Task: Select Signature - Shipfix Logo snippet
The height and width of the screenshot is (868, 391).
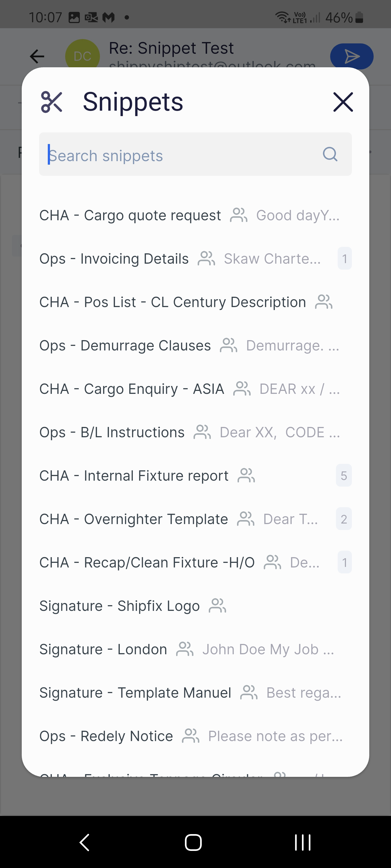Action: tap(119, 606)
